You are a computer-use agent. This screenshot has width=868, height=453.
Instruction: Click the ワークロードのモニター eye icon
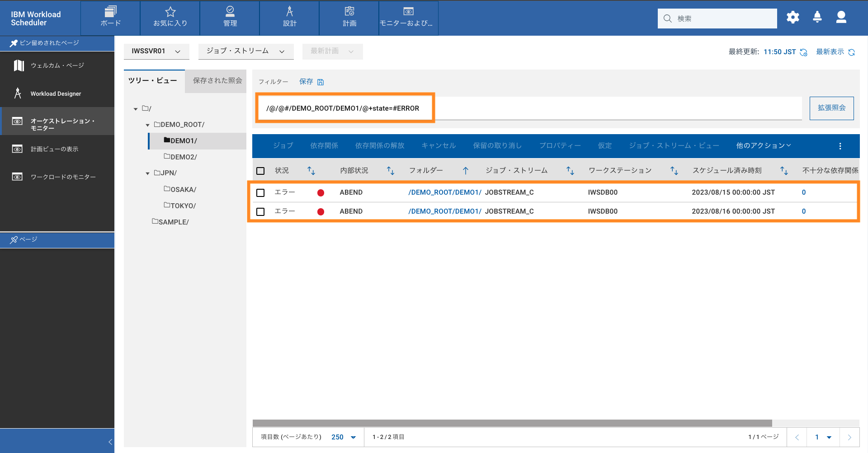coord(17,177)
